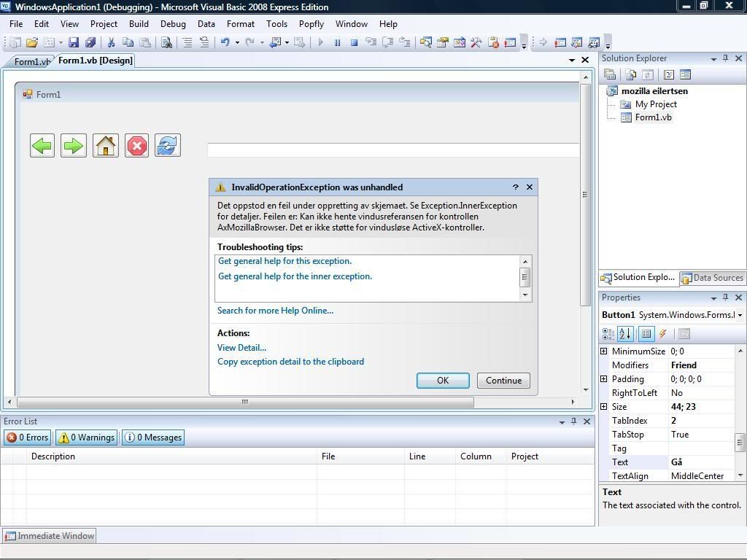Select Form1.vb in Solution Explorer
This screenshot has width=747, height=560.
[x=653, y=117]
